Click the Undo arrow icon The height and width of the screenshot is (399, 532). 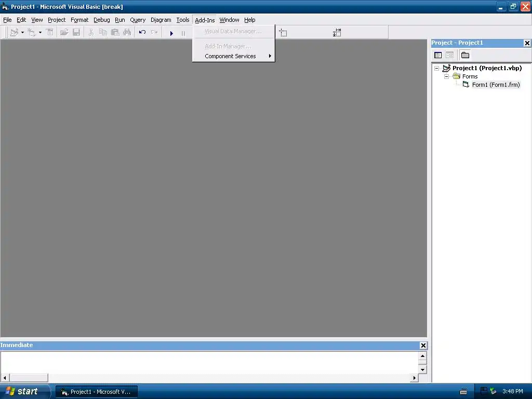pyautogui.click(x=142, y=33)
